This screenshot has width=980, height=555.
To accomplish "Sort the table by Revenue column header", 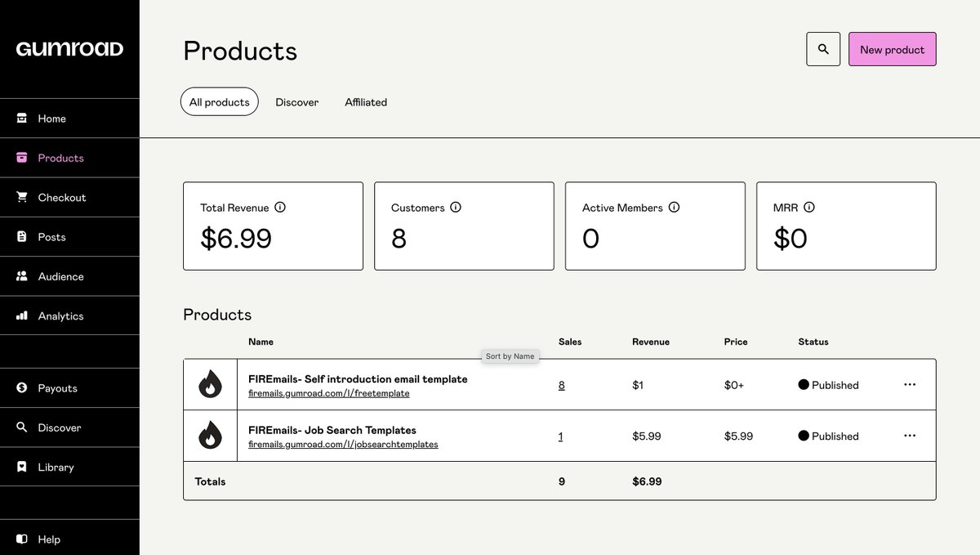I will click(651, 342).
